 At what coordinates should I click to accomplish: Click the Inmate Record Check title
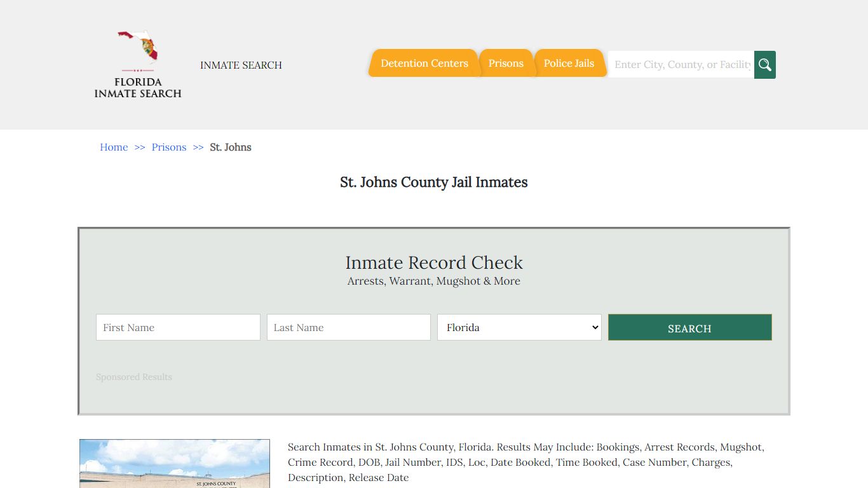click(434, 262)
